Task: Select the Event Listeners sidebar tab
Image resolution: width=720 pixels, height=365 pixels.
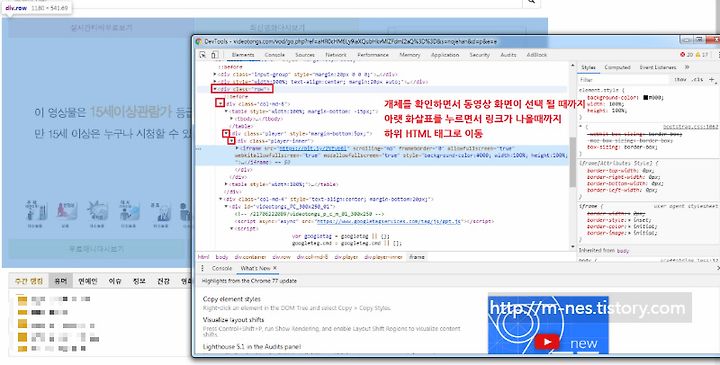Action: 658,67
